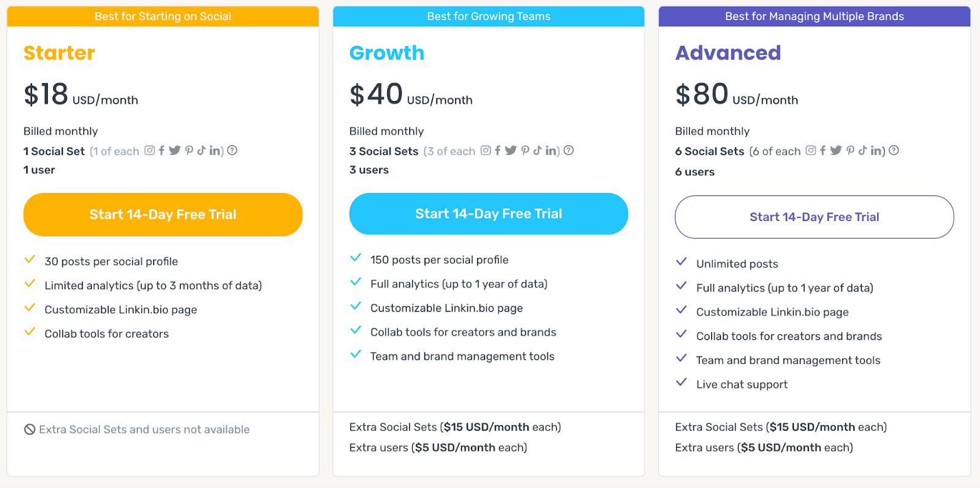The width and height of the screenshot is (980, 488).
Task: Open the Growth Social Sets help question mark
Action: coord(568,150)
